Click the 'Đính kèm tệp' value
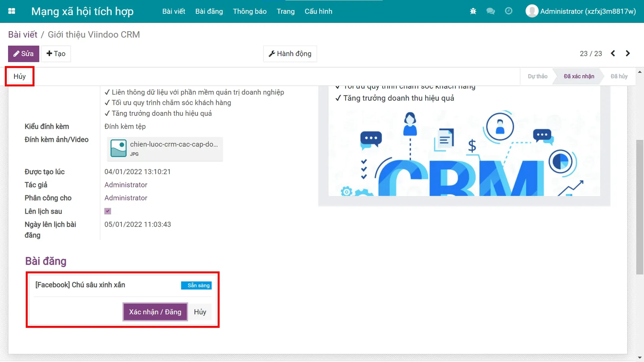 [125, 126]
